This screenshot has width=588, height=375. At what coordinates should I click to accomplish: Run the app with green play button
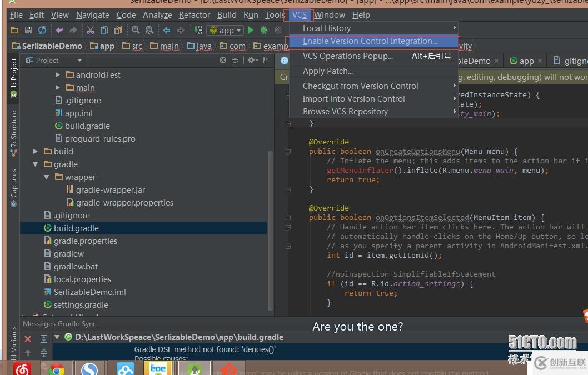pyautogui.click(x=251, y=30)
